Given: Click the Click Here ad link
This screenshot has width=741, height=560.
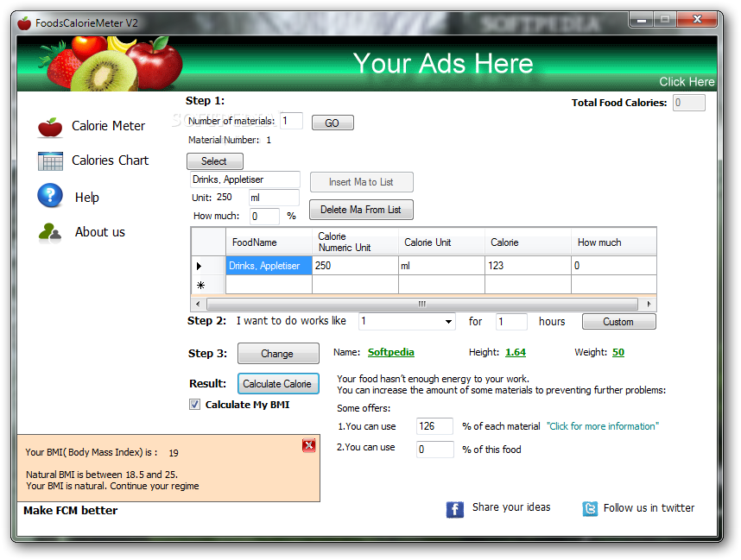Looking at the screenshot, I should point(687,82).
